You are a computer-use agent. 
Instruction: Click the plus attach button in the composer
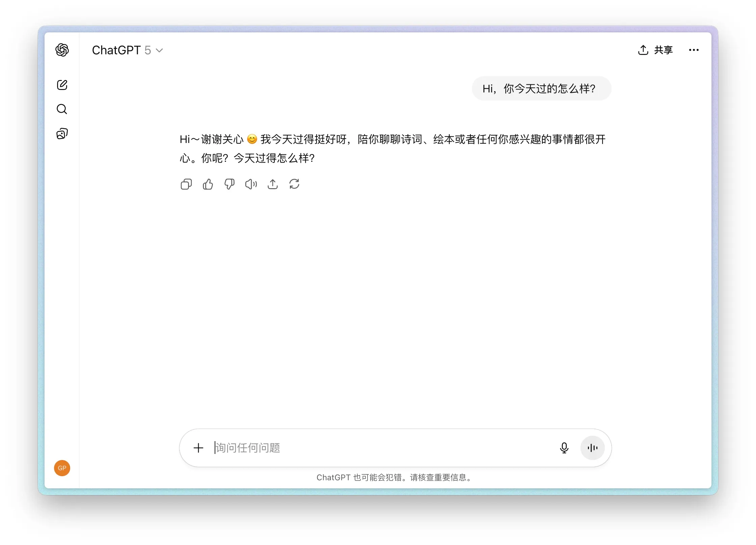point(198,448)
